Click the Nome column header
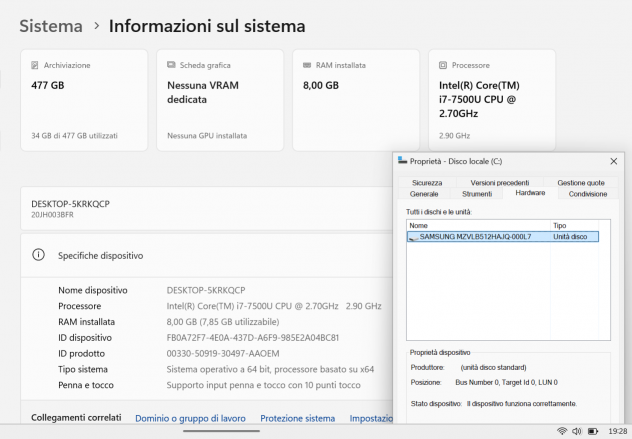Image resolution: width=632 pixels, height=439 pixels. (x=478, y=225)
